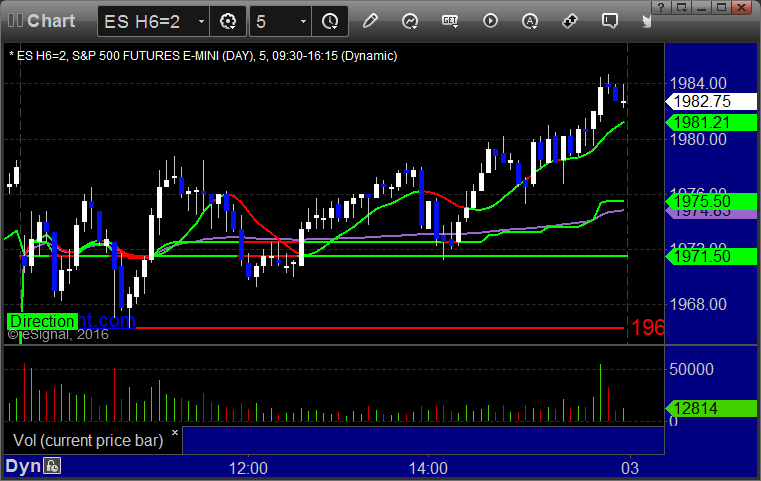Viewport: 761px width, 481px height.
Task: Start bar replay with play icon
Action: (490, 21)
